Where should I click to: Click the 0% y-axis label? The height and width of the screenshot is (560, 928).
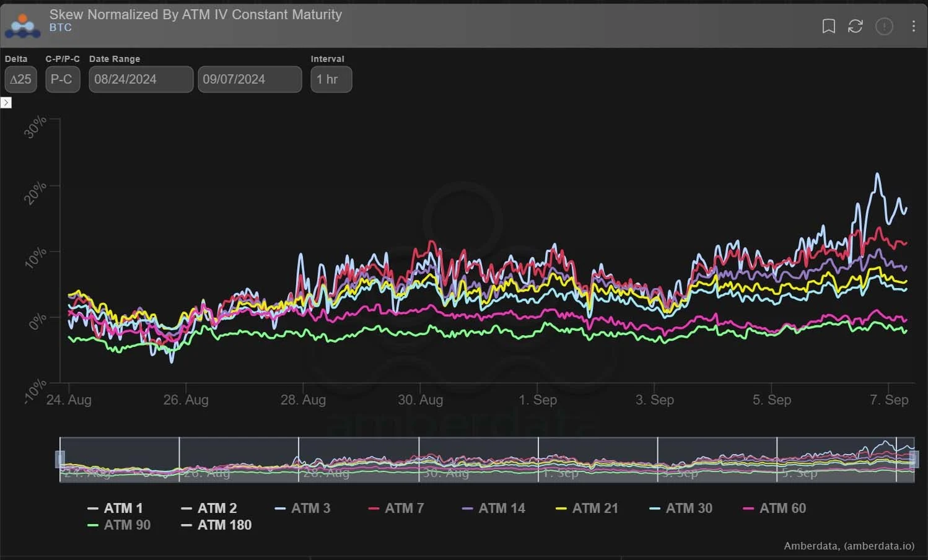click(x=38, y=322)
